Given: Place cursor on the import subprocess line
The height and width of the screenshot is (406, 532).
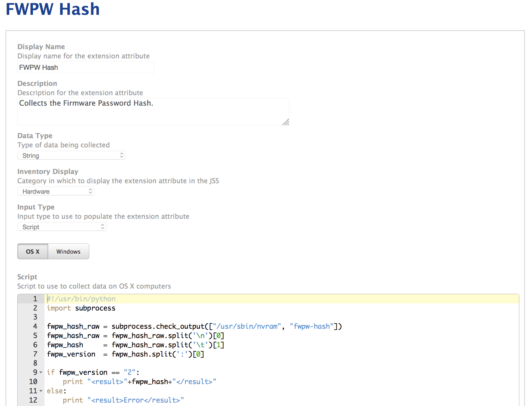Looking at the screenshot, I should [x=81, y=308].
